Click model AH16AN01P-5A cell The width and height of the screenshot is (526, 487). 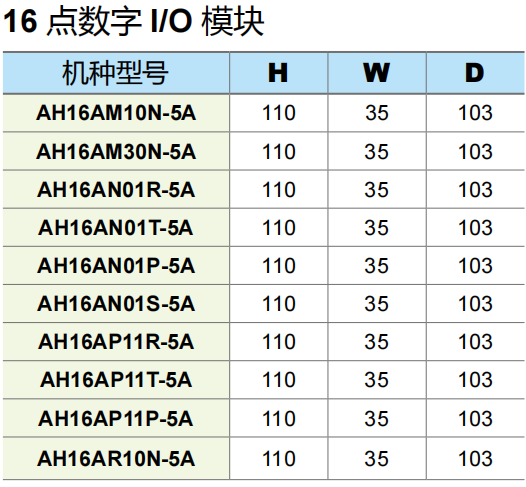(116, 266)
